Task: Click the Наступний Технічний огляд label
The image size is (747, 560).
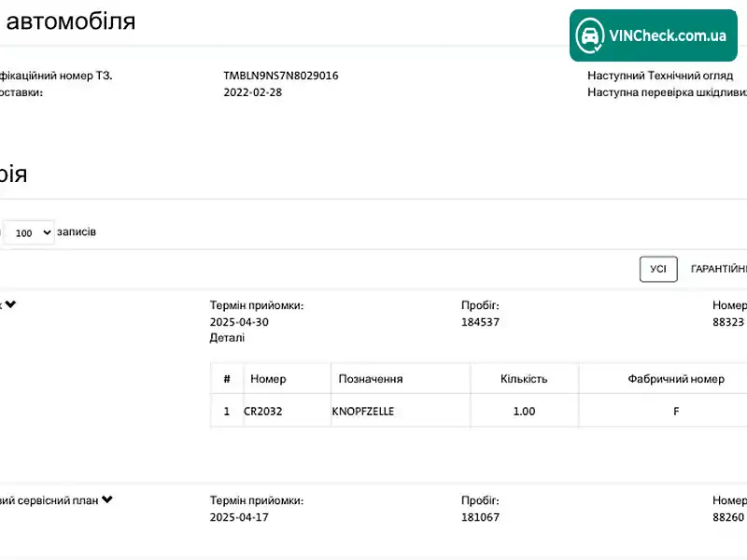Action: pyautogui.click(x=660, y=76)
